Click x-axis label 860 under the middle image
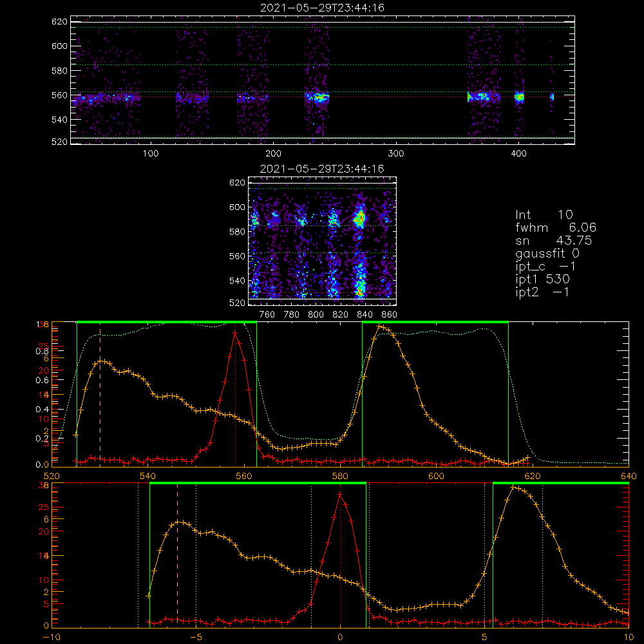Viewport: 644px width, 644px height. [390, 315]
